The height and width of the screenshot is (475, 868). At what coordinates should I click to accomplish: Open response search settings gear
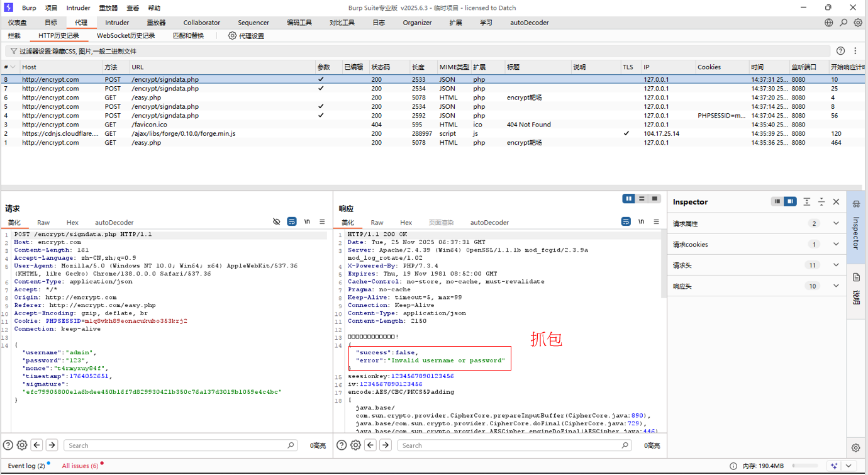click(x=355, y=445)
